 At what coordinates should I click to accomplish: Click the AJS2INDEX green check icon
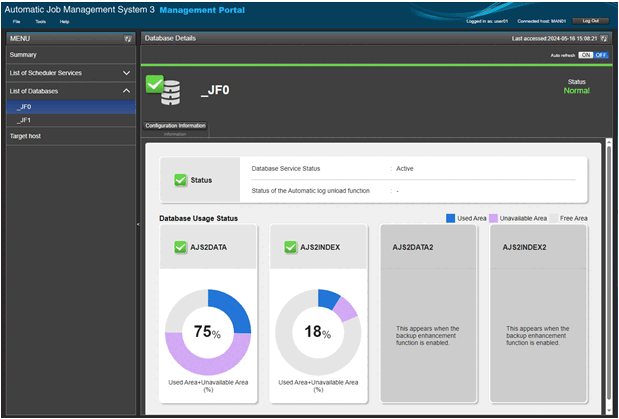pyautogui.click(x=291, y=246)
